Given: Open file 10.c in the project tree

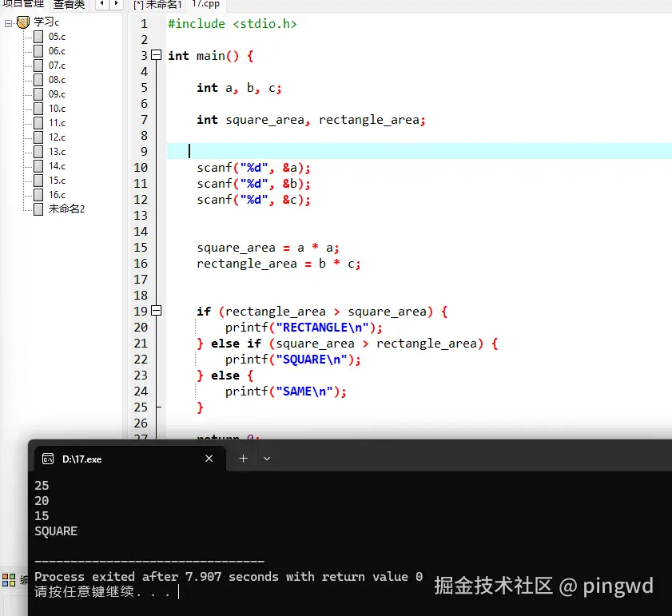Looking at the screenshot, I should click(x=57, y=109).
